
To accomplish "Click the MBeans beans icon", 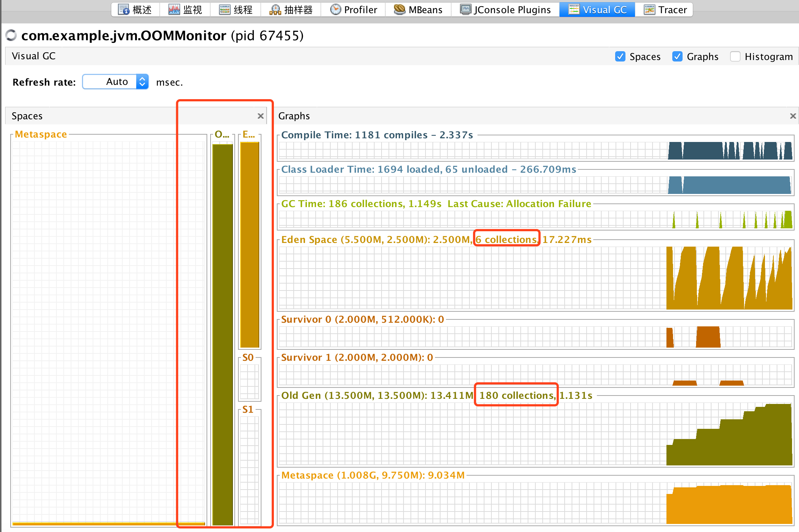I will (x=399, y=10).
